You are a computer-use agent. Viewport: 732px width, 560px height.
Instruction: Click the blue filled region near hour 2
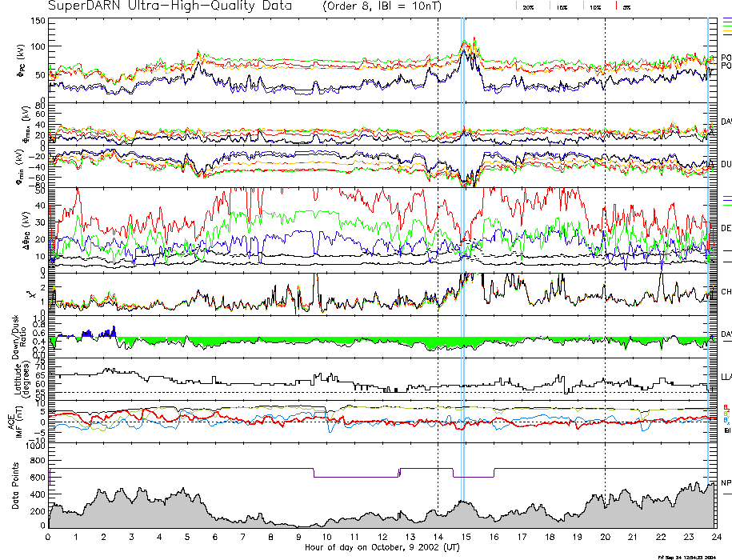tap(104, 334)
